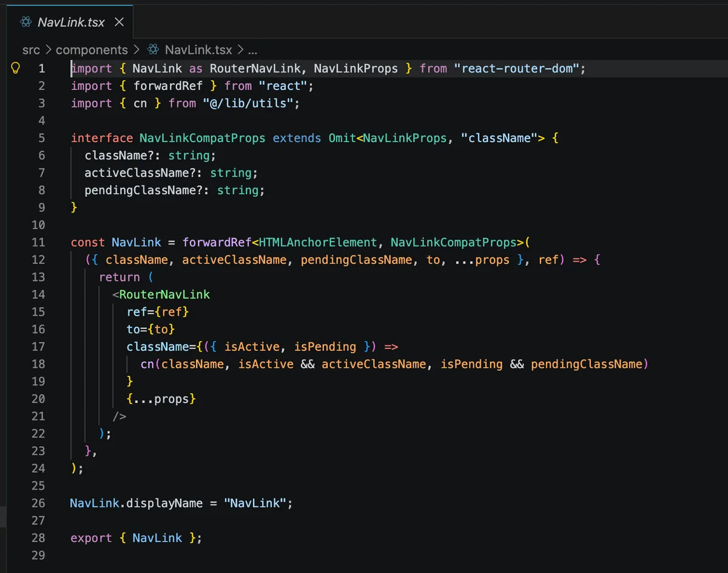
Task: Click the RouterNavLink JSX tag on line 14
Action: (164, 294)
